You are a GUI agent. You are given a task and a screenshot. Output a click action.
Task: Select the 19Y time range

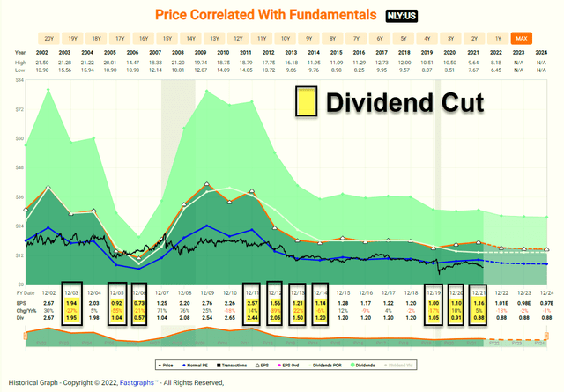(72, 39)
